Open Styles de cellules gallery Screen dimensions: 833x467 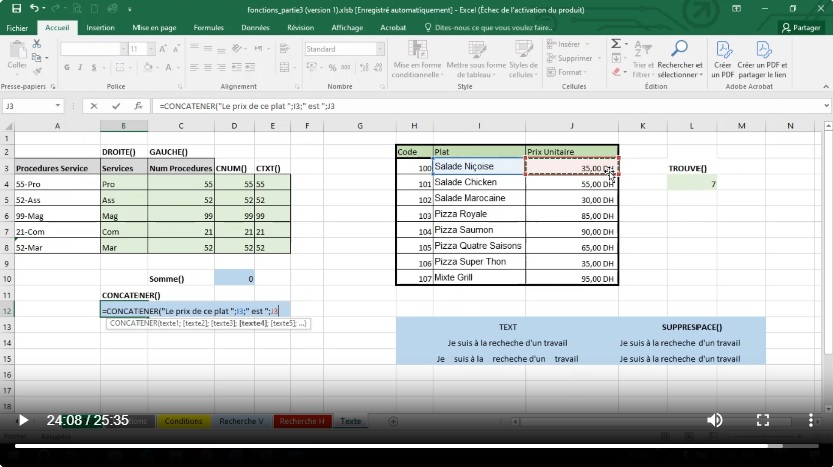tap(523, 59)
